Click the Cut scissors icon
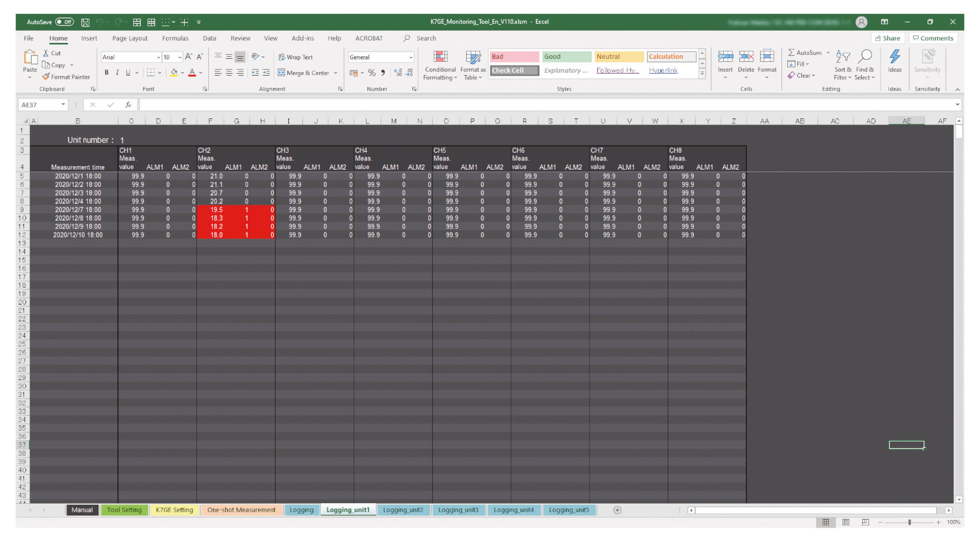Screen dimensions: 980x540 pos(46,53)
